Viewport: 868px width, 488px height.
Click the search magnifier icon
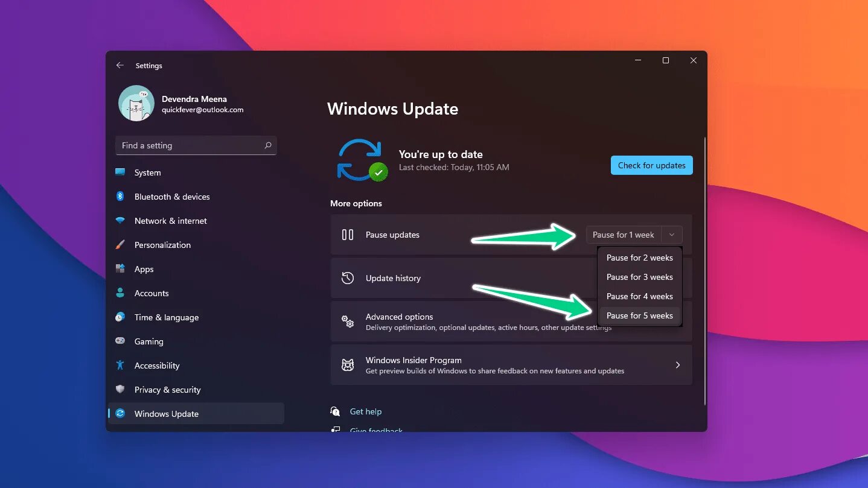[267, 145]
